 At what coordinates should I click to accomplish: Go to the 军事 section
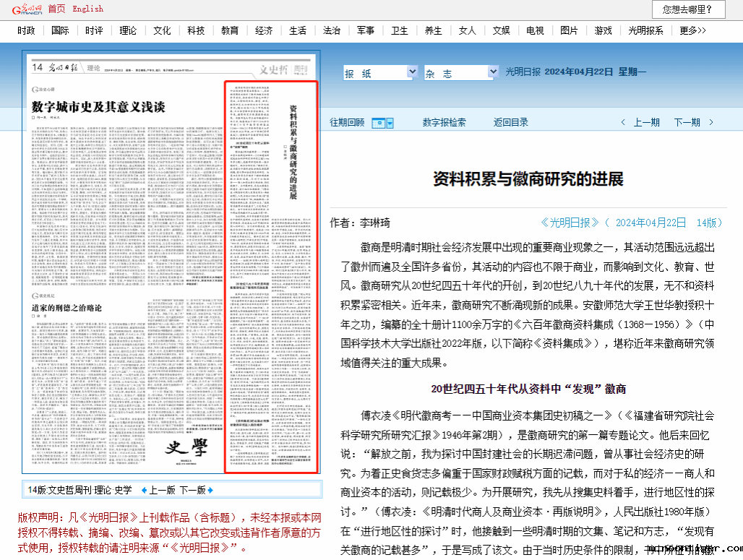pos(366,30)
